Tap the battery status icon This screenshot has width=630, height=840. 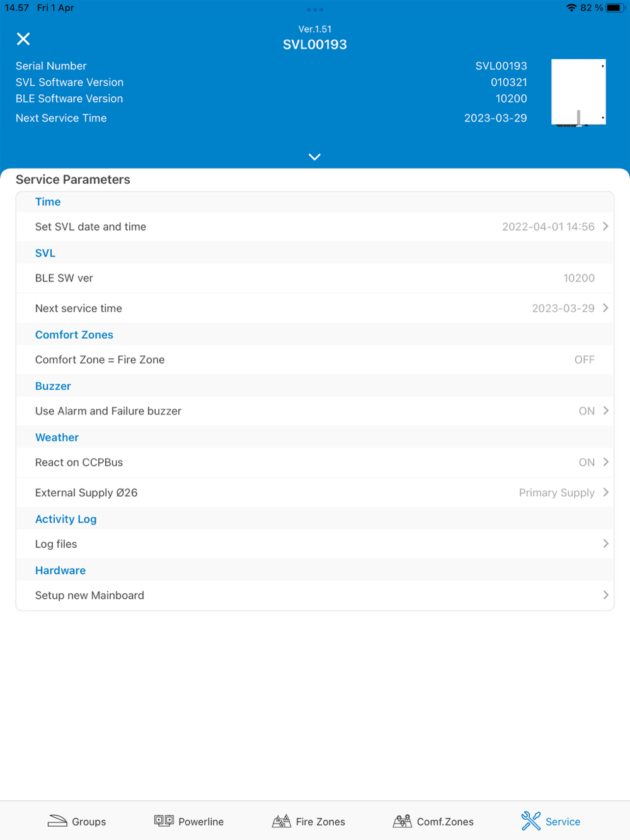point(615,8)
